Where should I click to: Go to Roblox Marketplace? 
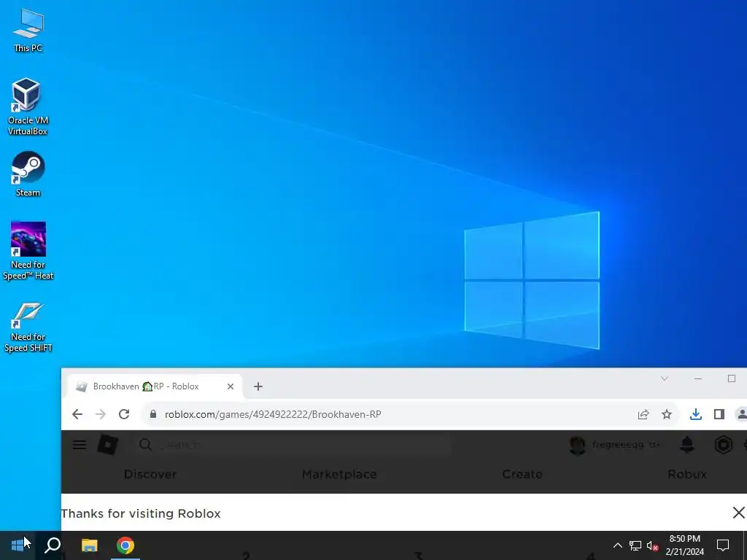339,474
